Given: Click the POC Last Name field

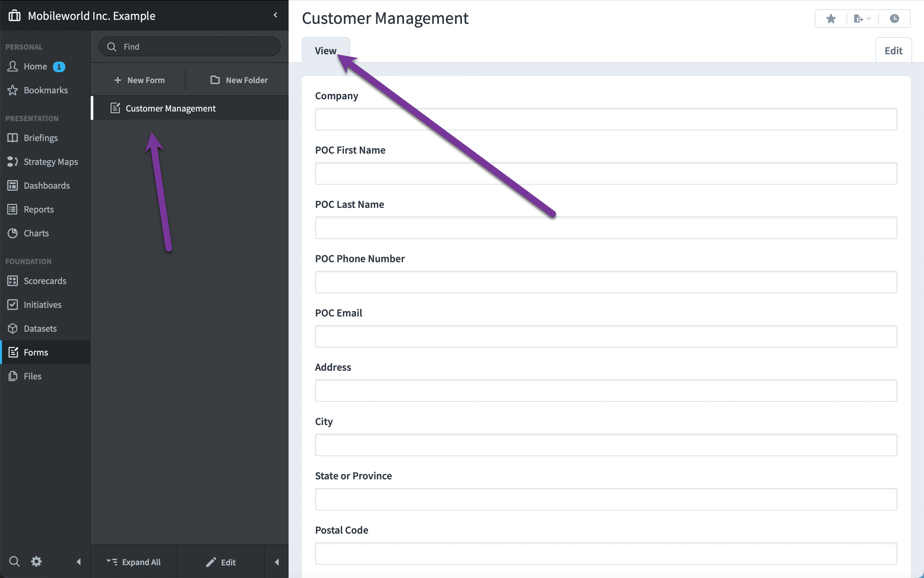Looking at the screenshot, I should point(606,228).
